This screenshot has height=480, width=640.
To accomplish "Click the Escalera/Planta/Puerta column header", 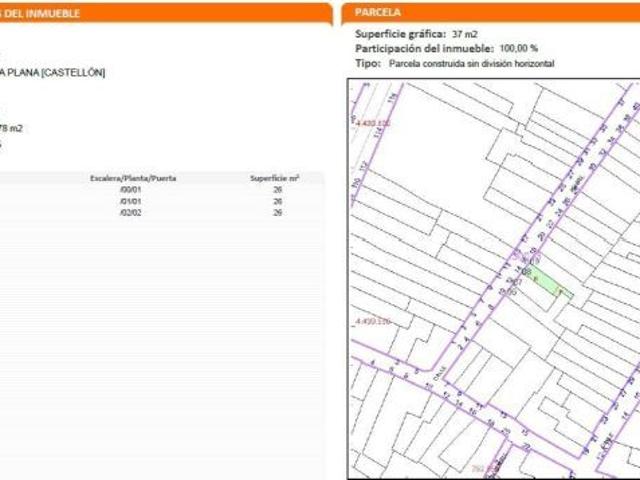I will 133,178.
